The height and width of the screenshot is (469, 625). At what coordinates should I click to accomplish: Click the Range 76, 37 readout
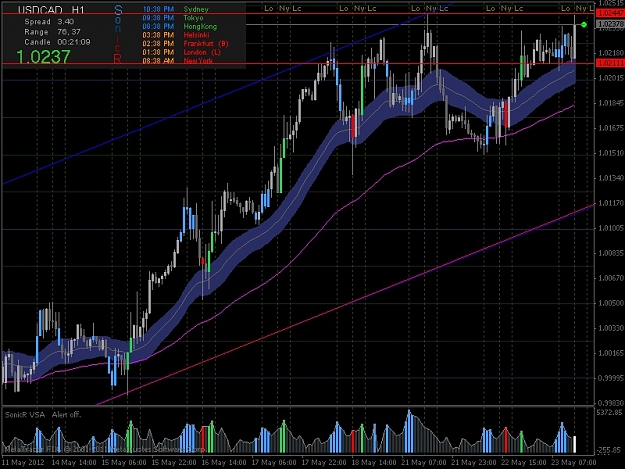(x=52, y=32)
